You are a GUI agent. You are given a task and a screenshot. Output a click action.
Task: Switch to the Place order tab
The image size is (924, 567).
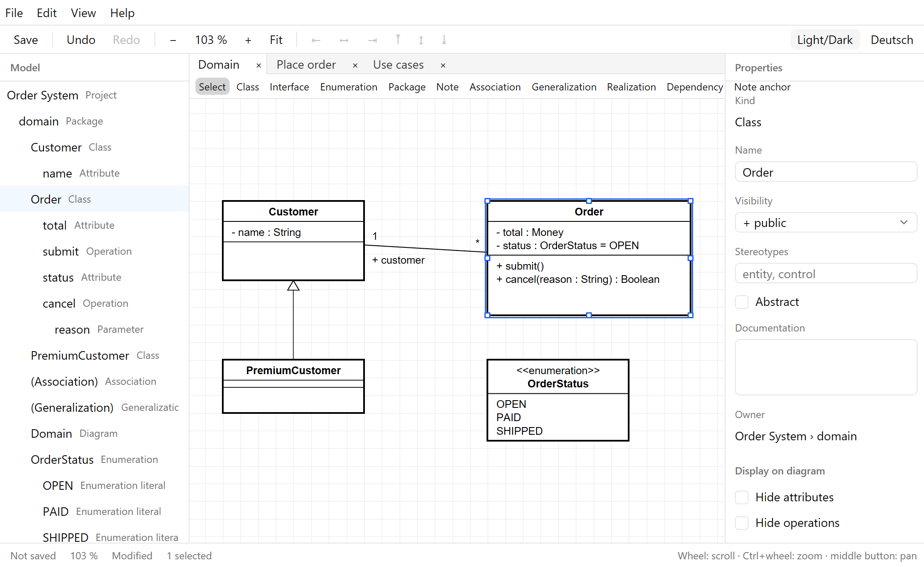pyautogui.click(x=306, y=65)
